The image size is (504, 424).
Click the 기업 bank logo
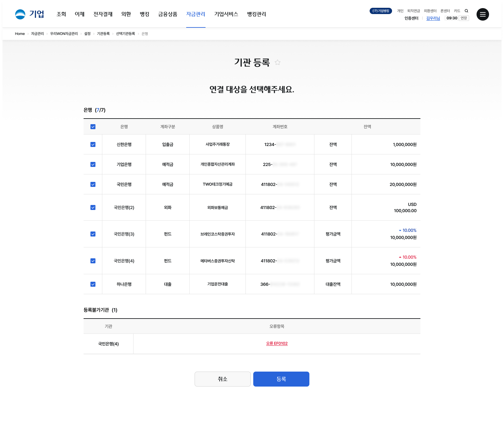click(30, 14)
